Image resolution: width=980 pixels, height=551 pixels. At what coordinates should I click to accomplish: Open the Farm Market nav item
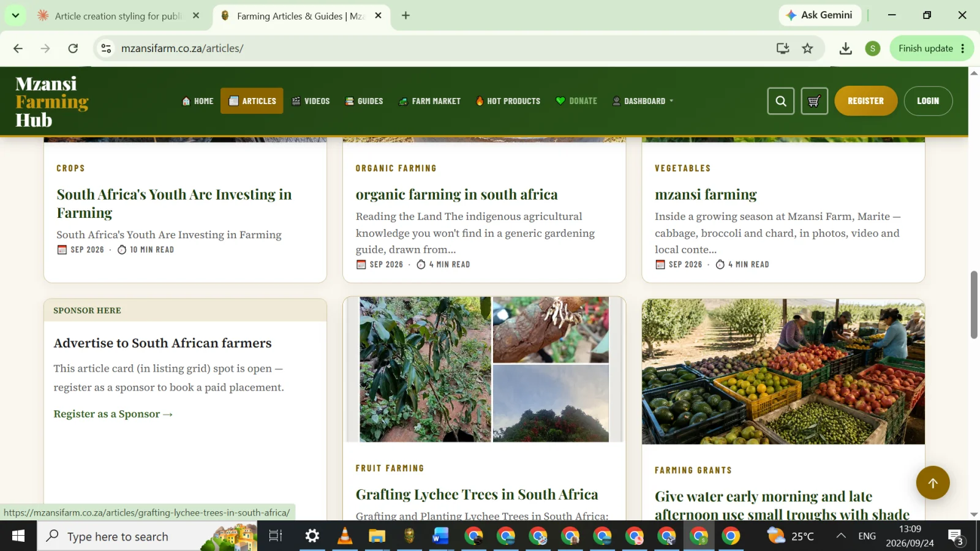click(429, 101)
